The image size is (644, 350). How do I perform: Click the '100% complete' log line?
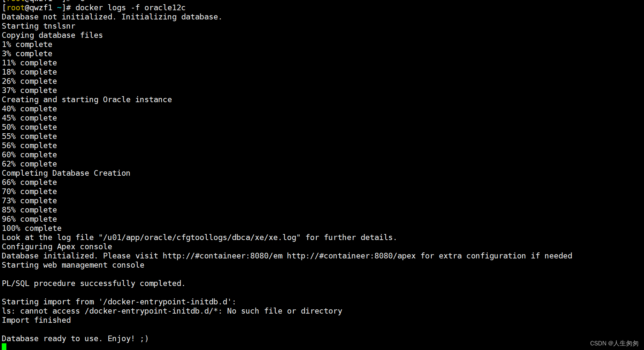pyautogui.click(x=32, y=228)
